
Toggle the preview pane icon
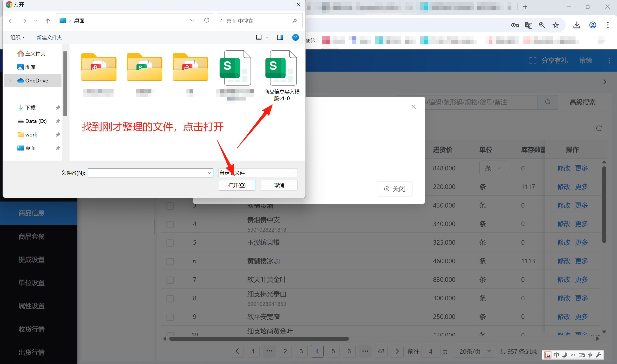click(x=280, y=37)
